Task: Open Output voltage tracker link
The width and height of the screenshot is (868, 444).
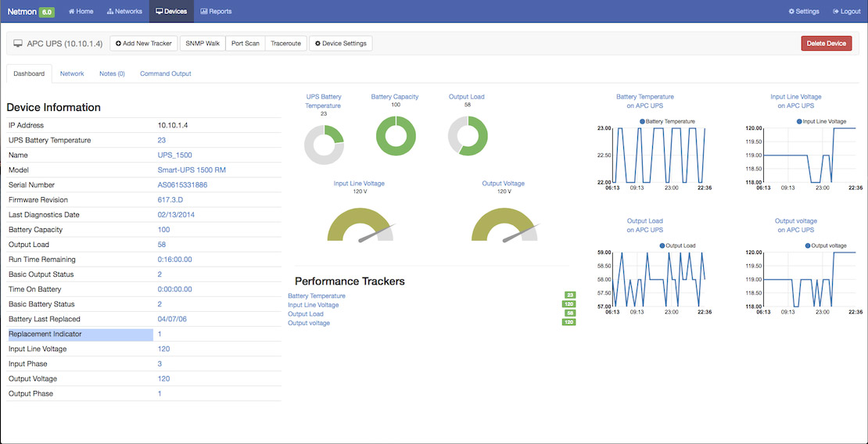Action: [x=309, y=323]
